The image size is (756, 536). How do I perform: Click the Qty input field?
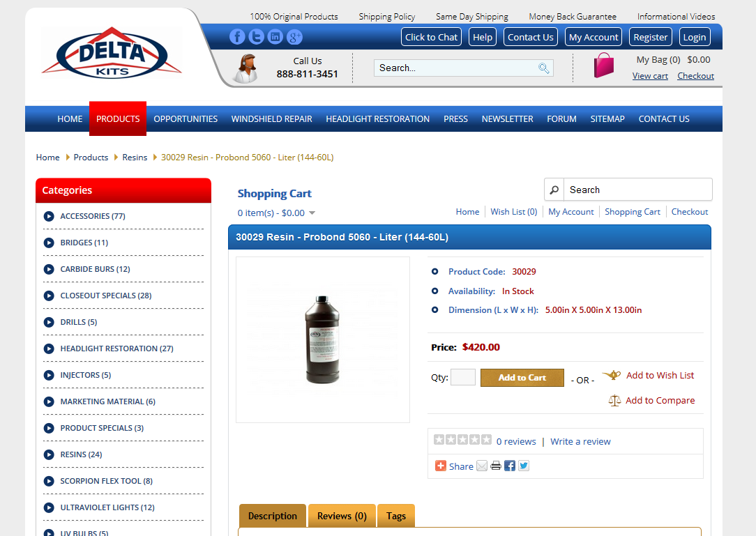pos(463,377)
